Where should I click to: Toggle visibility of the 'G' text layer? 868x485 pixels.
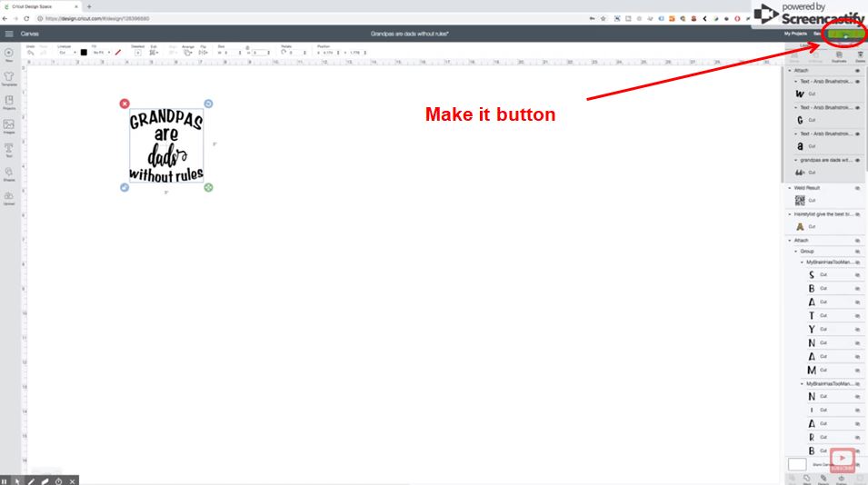[857, 107]
